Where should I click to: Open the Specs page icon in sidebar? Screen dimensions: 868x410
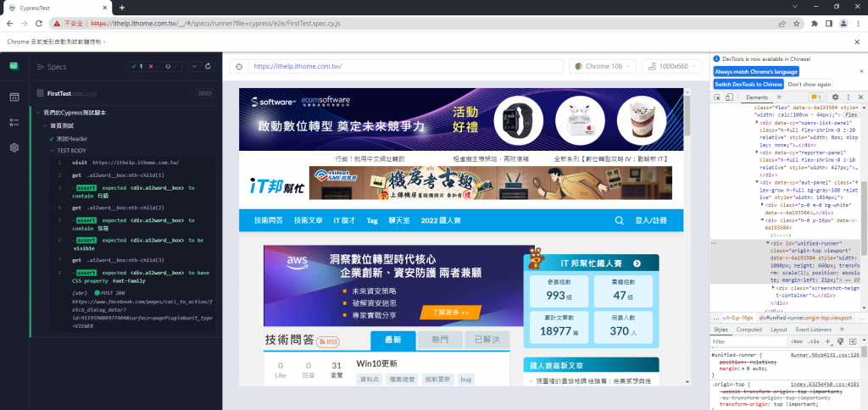(x=14, y=97)
